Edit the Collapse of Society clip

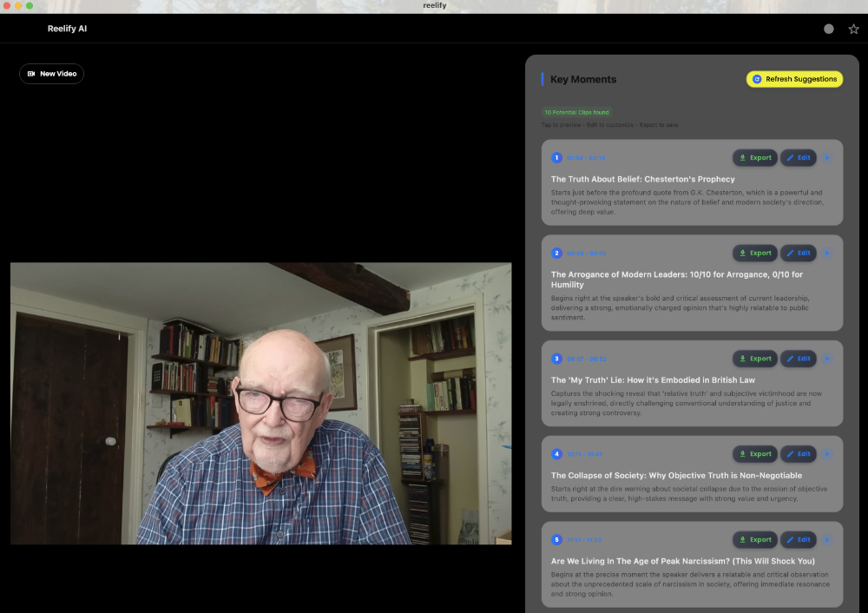tap(798, 454)
